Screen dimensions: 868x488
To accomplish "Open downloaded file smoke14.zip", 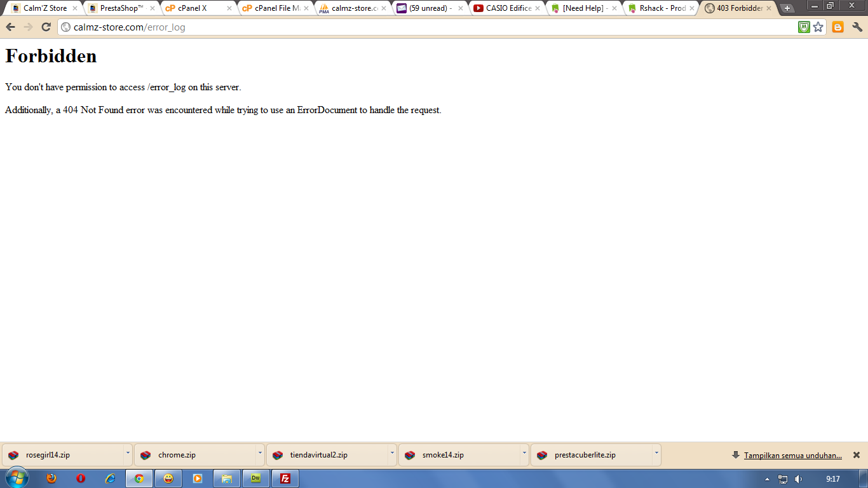I will [x=459, y=455].
